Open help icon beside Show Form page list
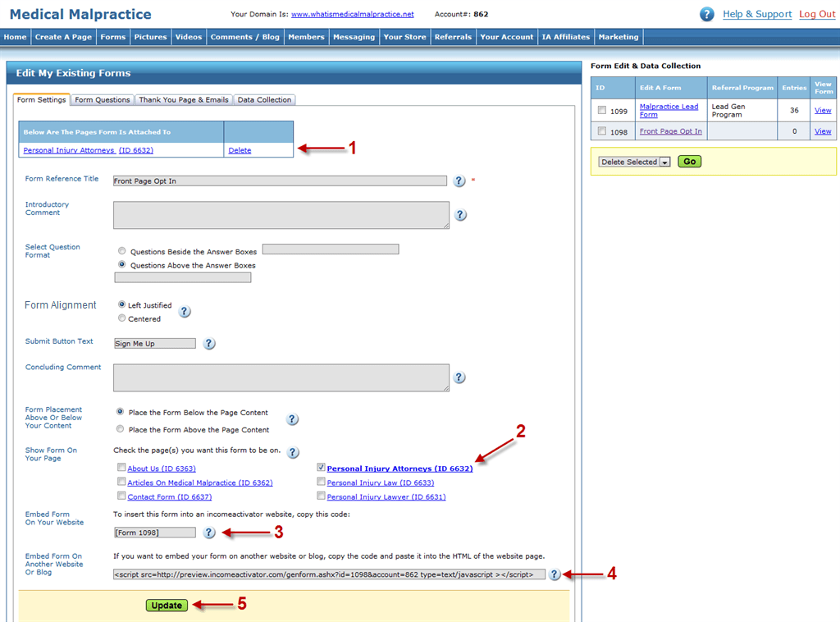Image resolution: width=840 pixels, height=622 pixels. click(x=293, y=452)
